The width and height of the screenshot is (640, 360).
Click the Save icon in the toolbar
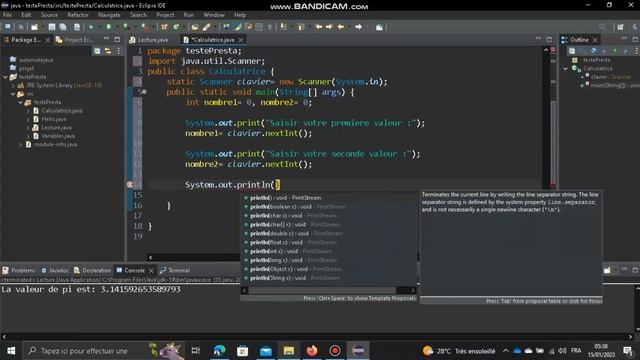[52, 27]
